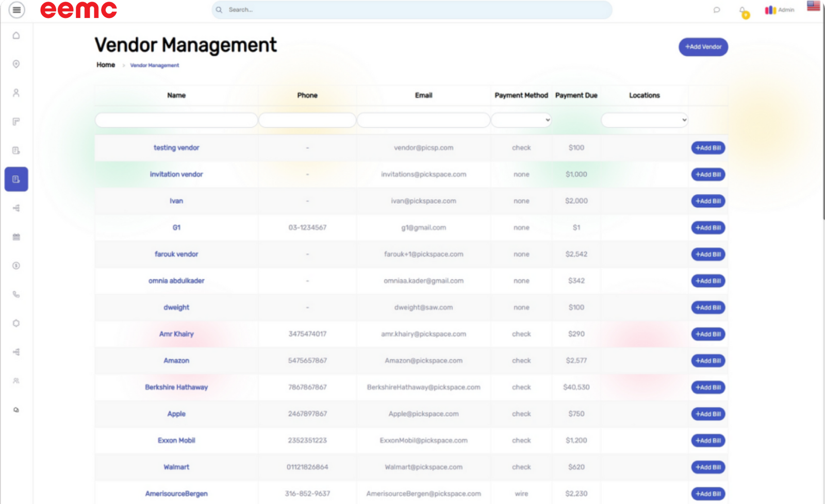The height and width of the screenshot is (504, 825).
Task: Open the phone icon in the sidebar
Action: pos(16,295)
